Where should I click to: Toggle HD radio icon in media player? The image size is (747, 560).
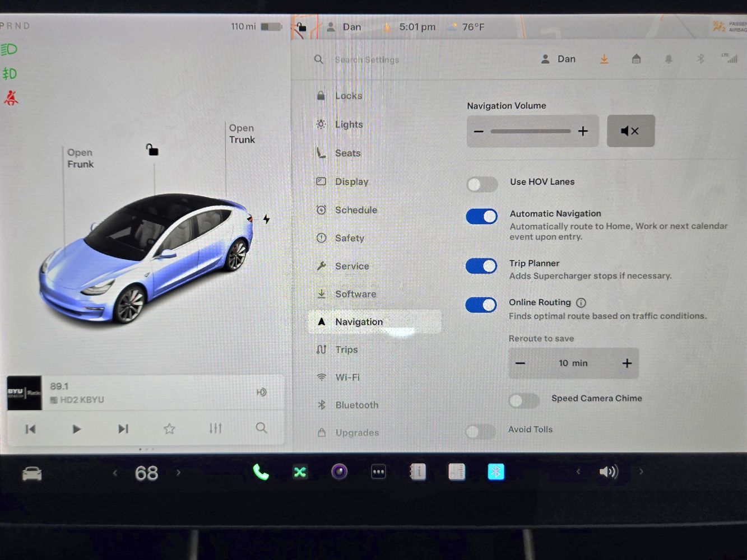point(262,392)
